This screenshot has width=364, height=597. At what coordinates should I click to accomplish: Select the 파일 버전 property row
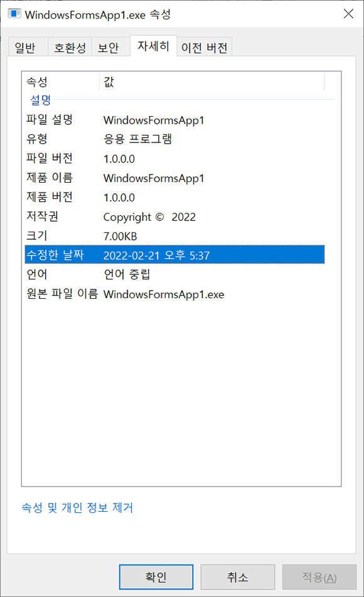point(174,158)
